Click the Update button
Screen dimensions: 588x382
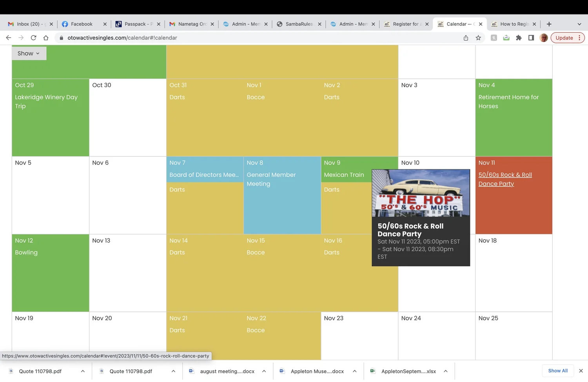click(564, 38)
